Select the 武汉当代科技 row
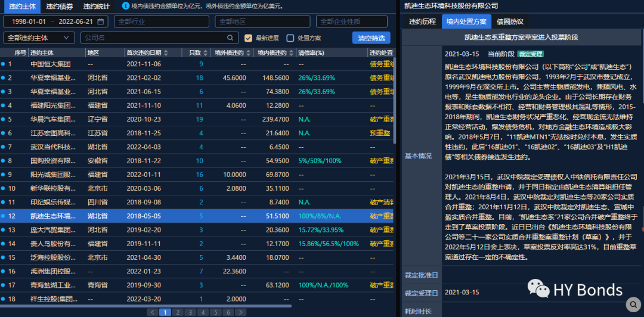Image resolution: width=644 pixels, height=317 pixels. click(x=197, y=147)
